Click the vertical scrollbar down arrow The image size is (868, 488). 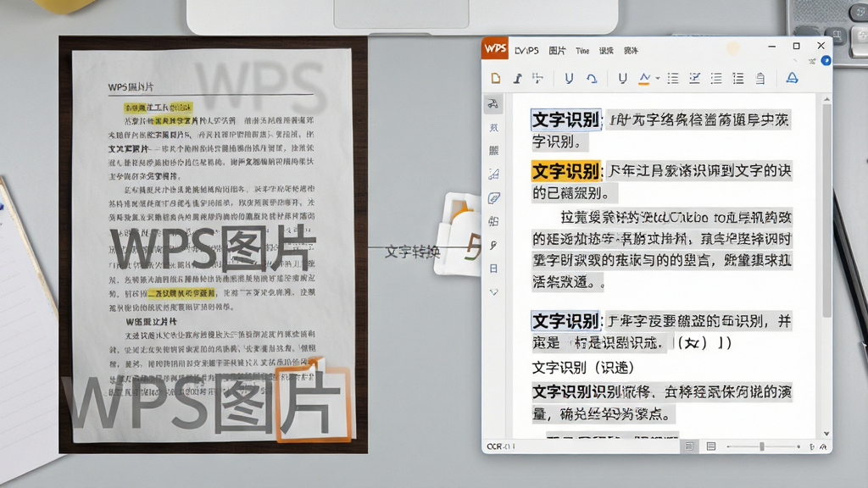pos(826,434)
